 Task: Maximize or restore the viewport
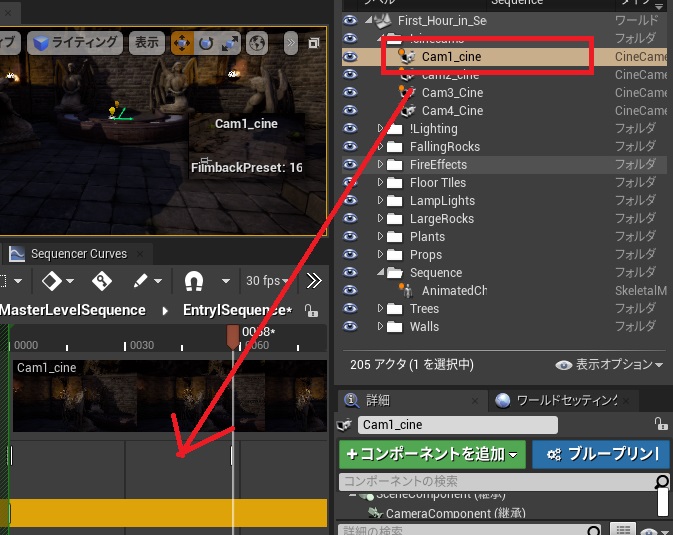pos(314,43)
